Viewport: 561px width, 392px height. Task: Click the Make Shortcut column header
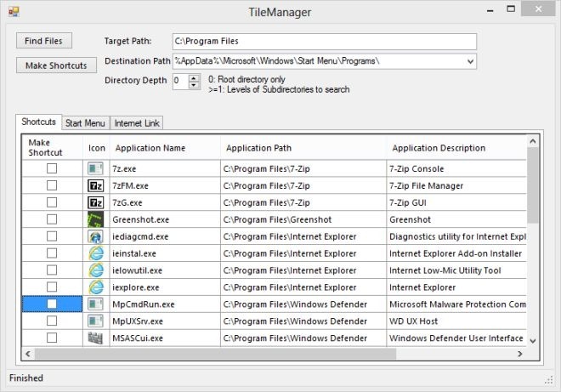click(52, 147)
